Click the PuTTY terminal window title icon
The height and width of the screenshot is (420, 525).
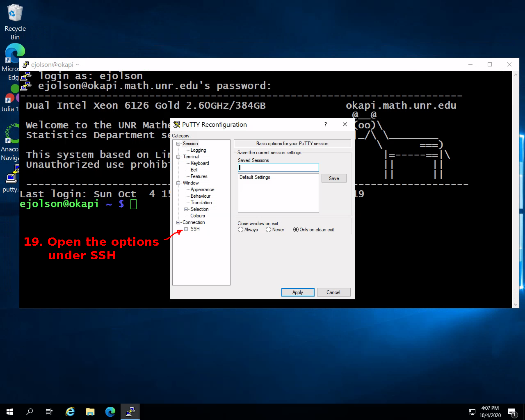[25, 64]
